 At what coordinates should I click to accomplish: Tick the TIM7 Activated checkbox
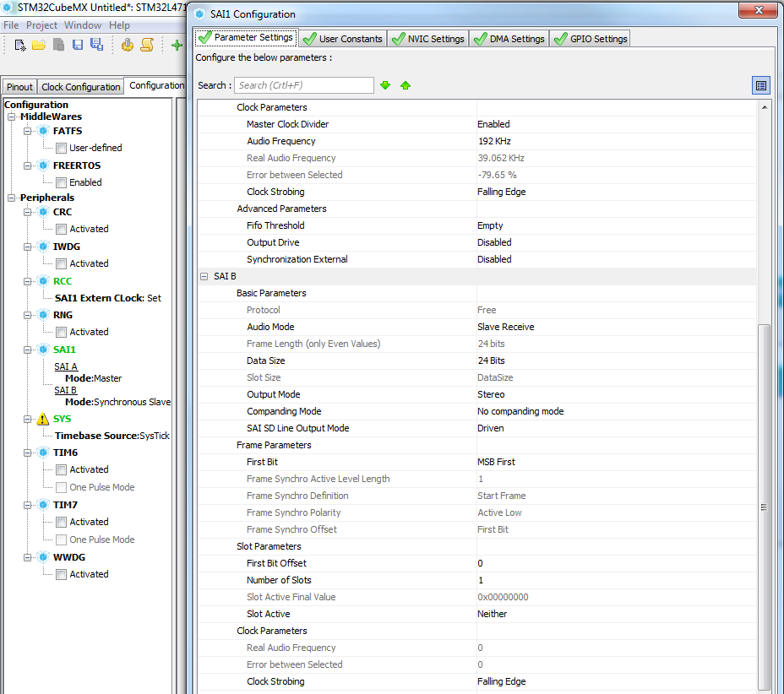click(62, 522)
